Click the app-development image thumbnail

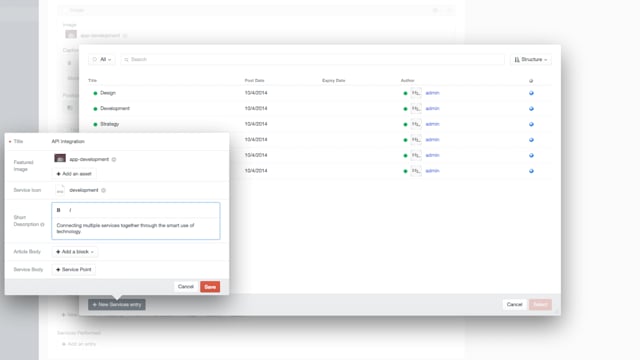[x=60, y=158]
